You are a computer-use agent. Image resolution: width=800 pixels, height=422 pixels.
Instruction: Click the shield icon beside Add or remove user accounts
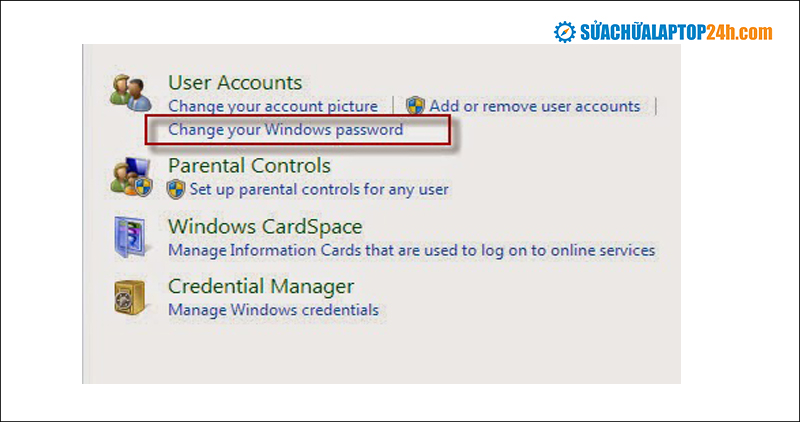click(x=416, y=106)
